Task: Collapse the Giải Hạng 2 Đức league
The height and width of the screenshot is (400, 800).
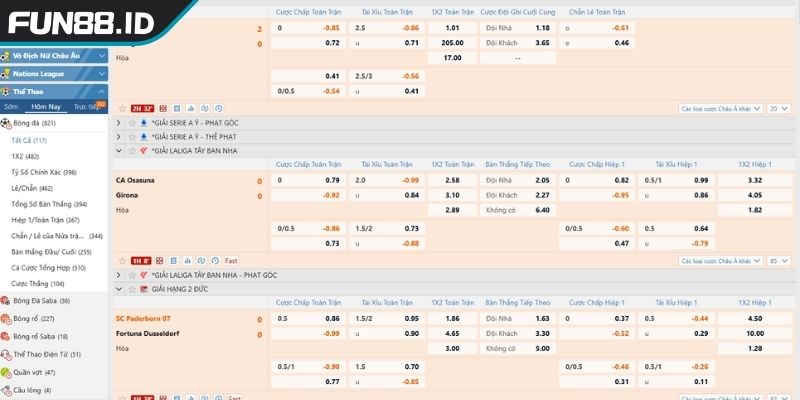Action: click(119, 288)
